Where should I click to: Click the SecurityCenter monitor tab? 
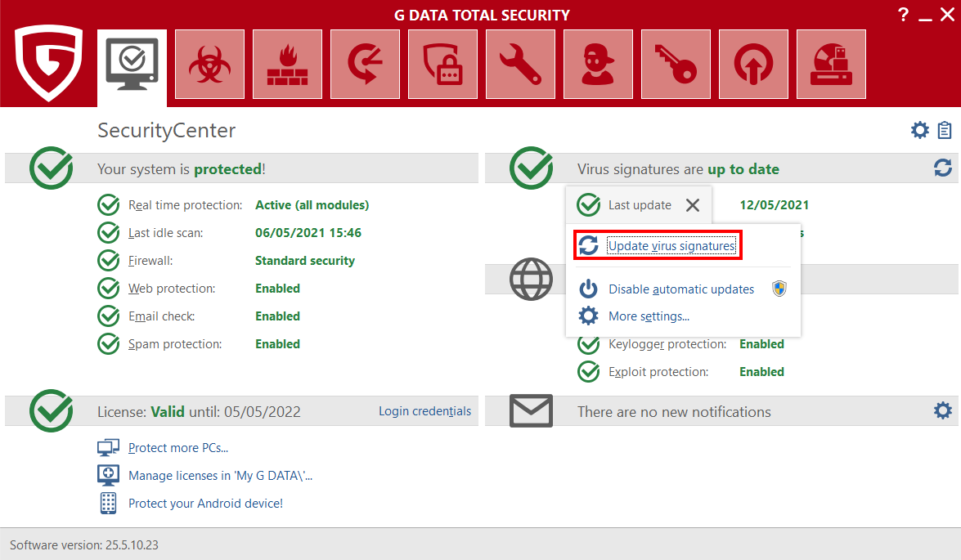point(132,64)
